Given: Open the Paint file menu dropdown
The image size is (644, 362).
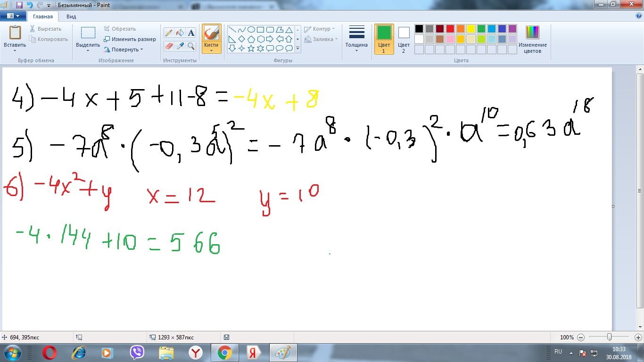Looking at the screenshot, I should click(x=13, y=16).
